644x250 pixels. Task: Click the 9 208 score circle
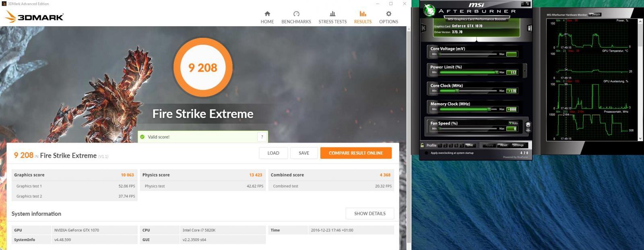[203, 67]
